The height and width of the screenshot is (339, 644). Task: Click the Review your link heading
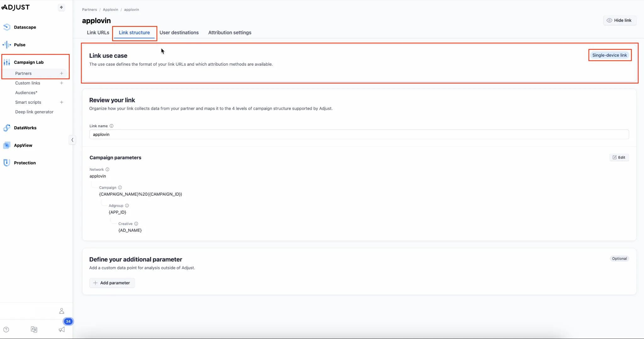[112, 100]
